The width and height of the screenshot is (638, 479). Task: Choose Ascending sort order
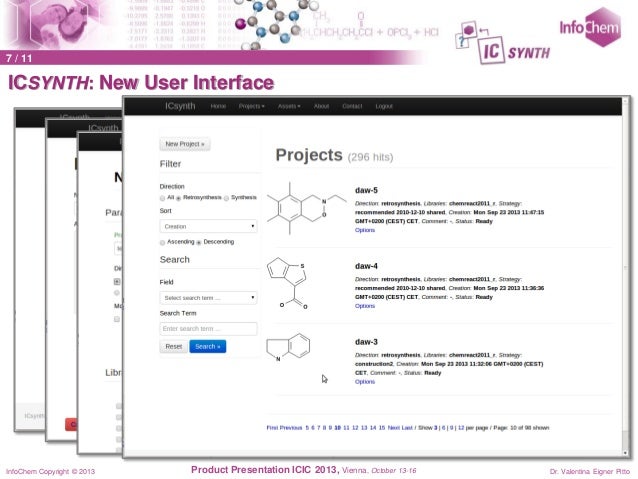(x=163, y=242)
